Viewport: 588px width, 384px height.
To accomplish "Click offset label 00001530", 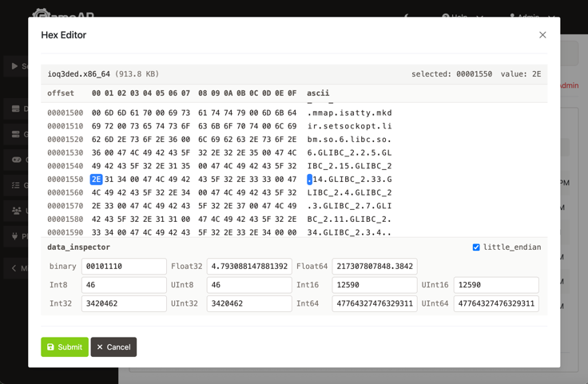I will (x=66, y=152).
